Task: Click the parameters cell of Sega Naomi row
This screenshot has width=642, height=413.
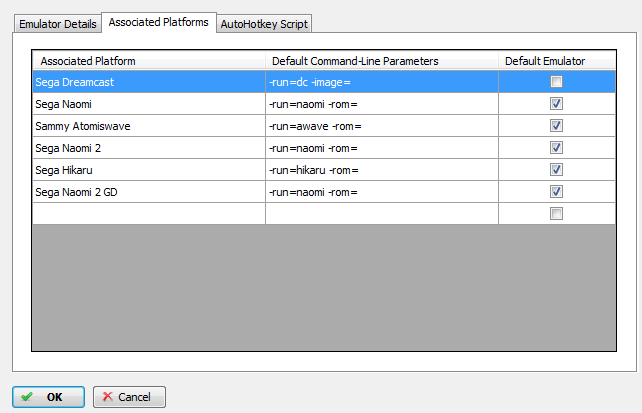Action: coord(382,104)
